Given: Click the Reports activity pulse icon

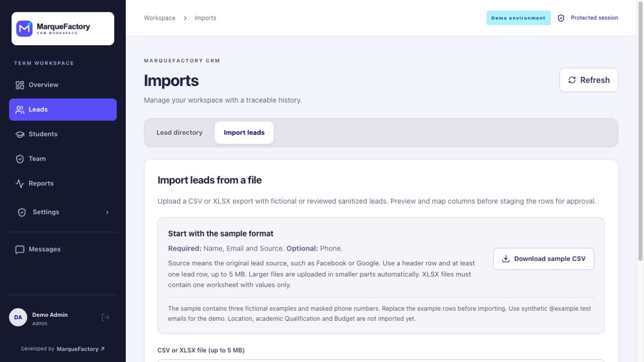Looking at the screenshot, I should [x=20, y=184].
